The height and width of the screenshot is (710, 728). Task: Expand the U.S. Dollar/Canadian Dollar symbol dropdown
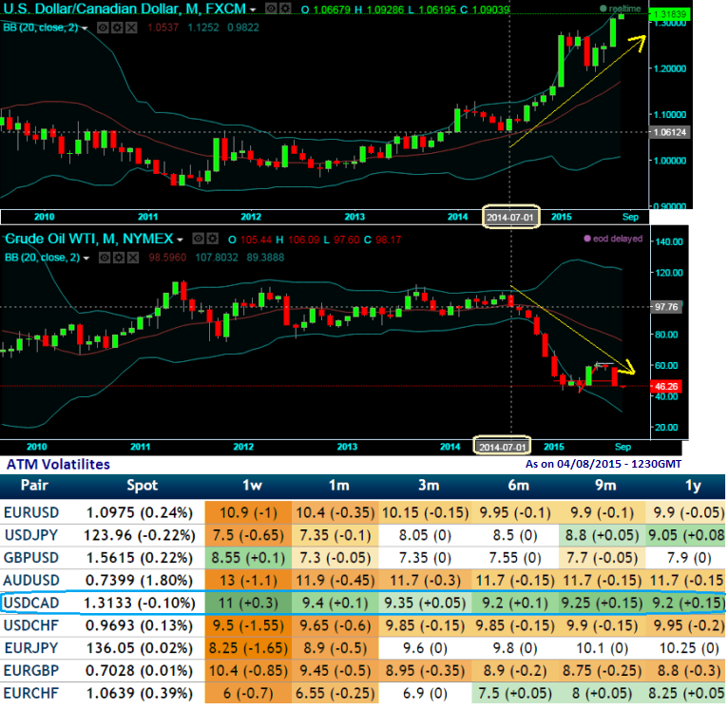[254, 9]
